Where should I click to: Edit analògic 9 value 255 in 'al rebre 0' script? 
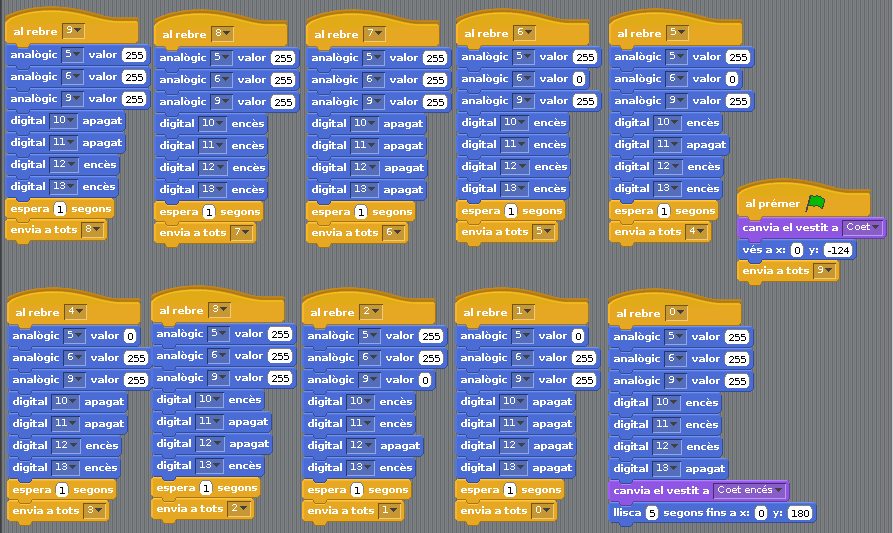point(737,381)
